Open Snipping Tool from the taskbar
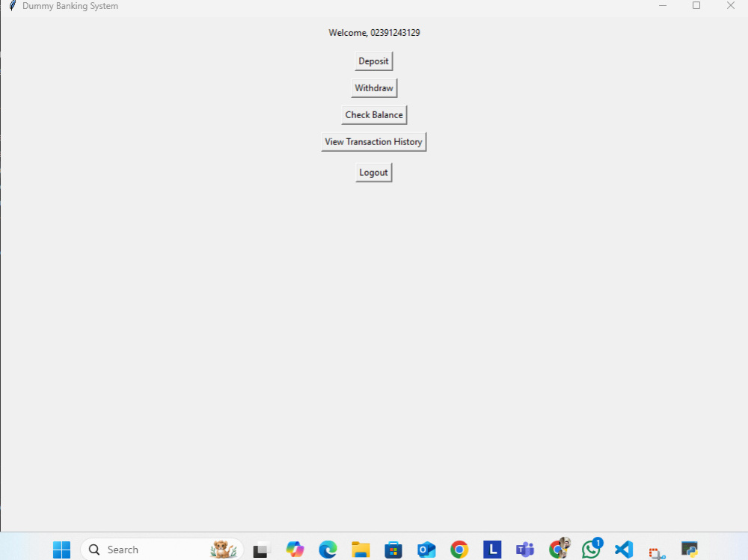Viewport: 748px width, 560px height. click(657, 553)
